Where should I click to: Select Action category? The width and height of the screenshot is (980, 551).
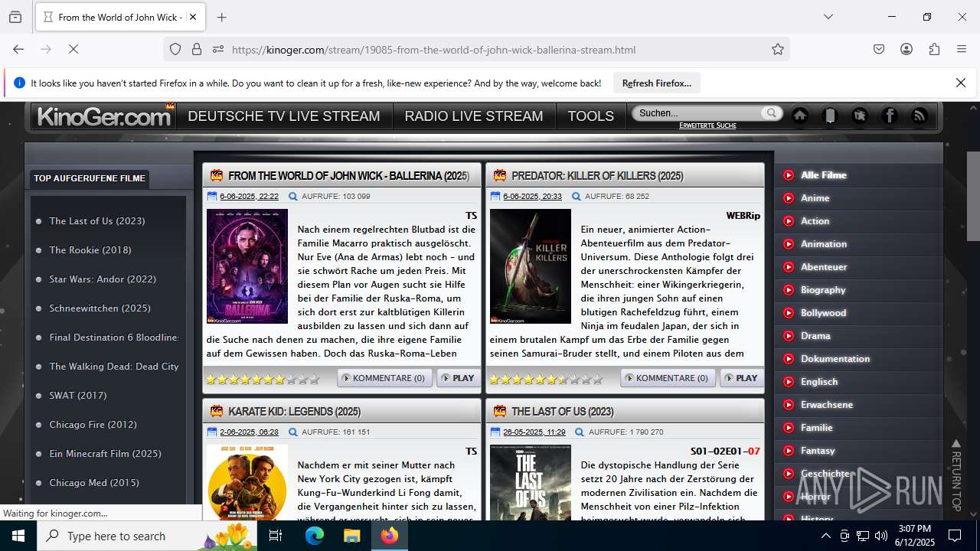coord(815,221)
